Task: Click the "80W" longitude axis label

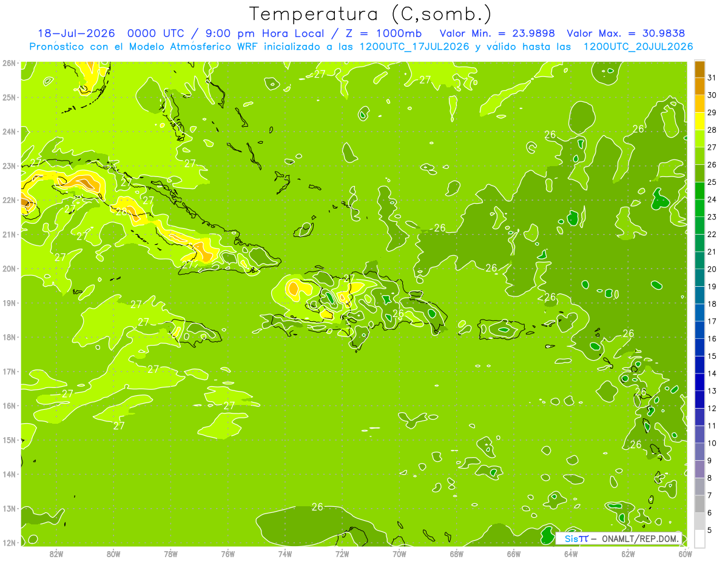Action: point(113,554)
